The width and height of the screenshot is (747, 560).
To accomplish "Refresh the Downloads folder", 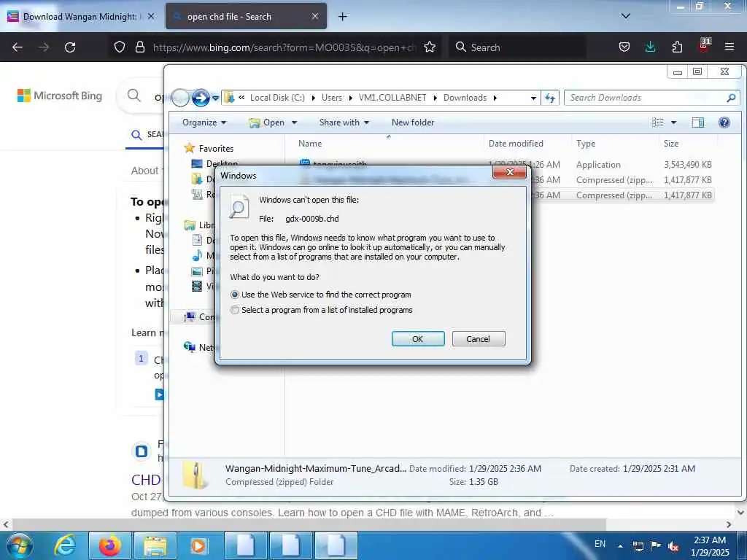I will tap(550, 98).
